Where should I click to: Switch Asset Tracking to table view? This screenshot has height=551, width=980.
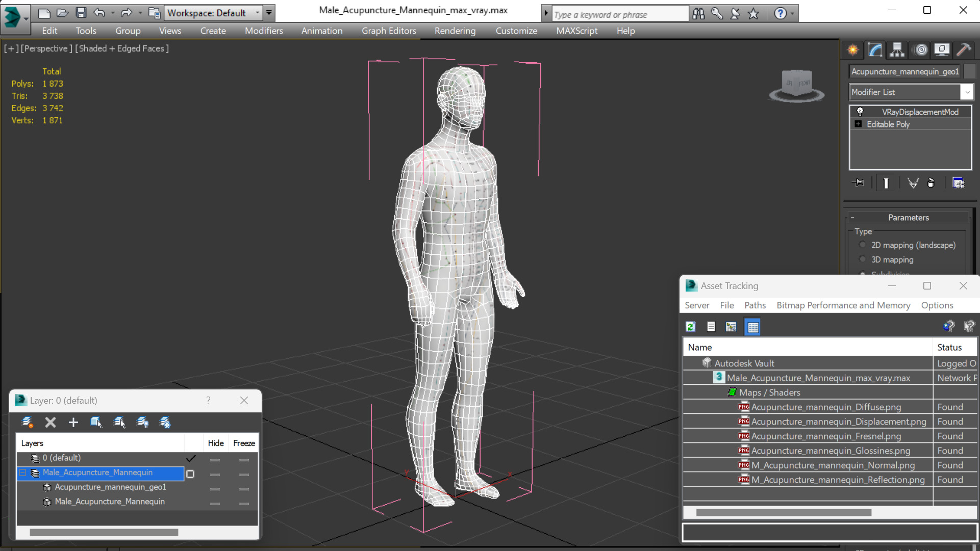(753, 327)
